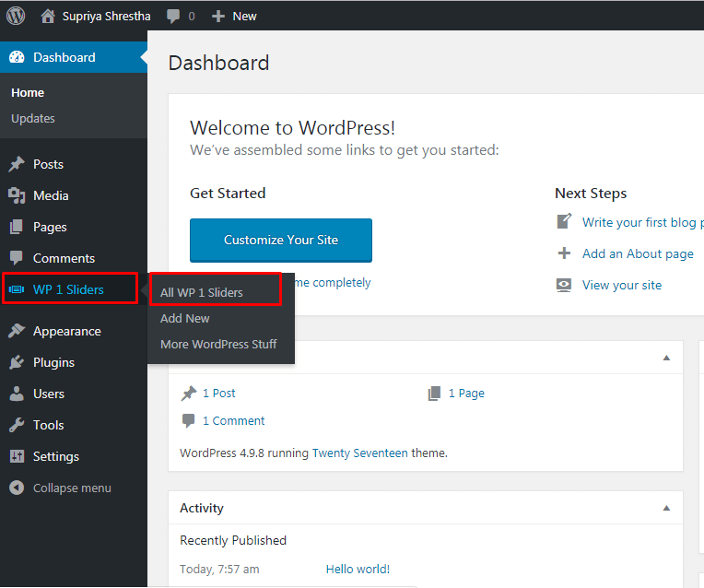Click the Today, 7:57 am timestamp
This screenshot has width=704, height=588.
point(219,570)
